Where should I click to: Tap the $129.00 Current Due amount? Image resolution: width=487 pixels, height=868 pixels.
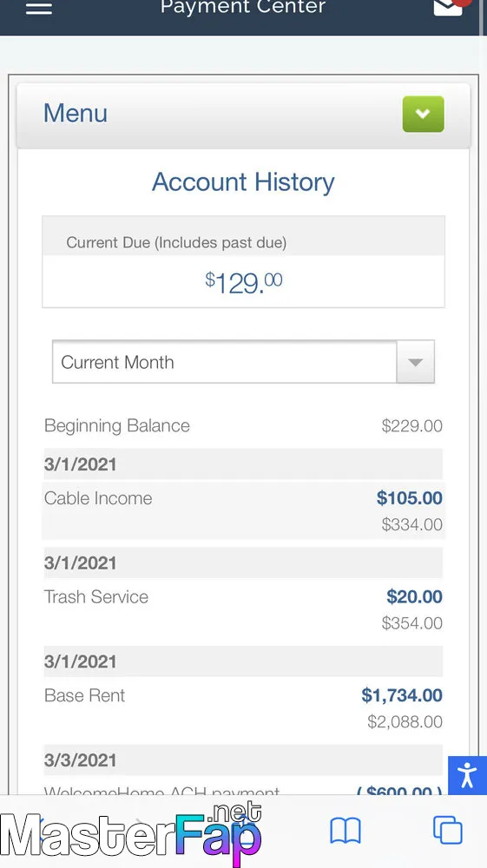pyautogui.click(x=243, y=282)
